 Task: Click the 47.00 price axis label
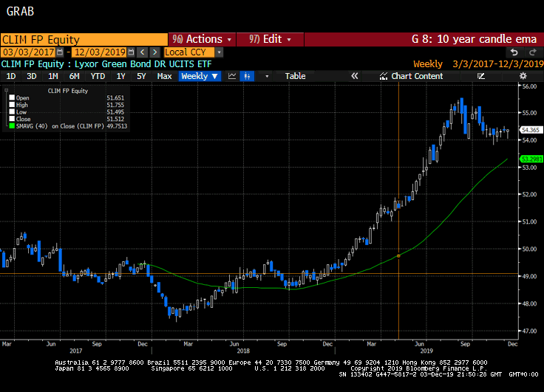529,331
